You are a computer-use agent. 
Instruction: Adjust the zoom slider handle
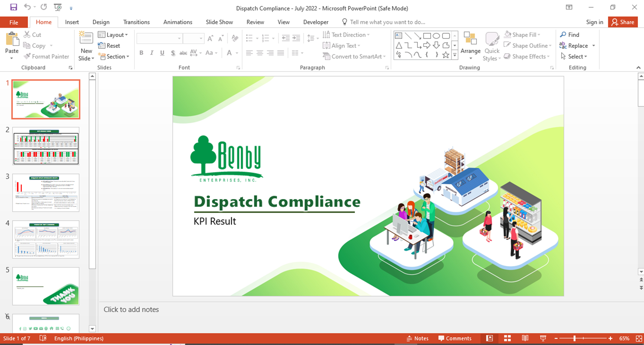[x=575, y=338]
